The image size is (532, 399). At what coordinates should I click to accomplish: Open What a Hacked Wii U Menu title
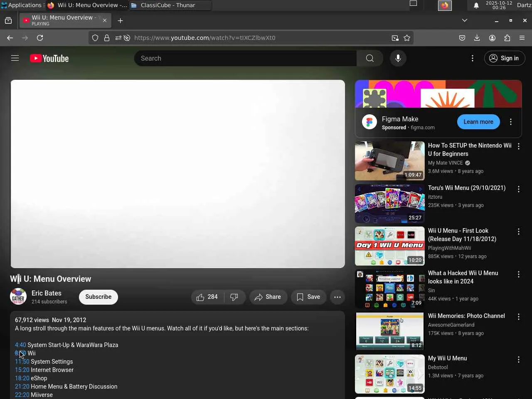click(463, 277)
